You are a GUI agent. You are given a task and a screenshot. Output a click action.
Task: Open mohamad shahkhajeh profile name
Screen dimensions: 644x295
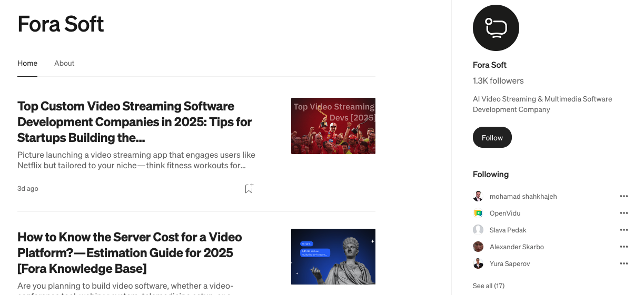coord(523,196)
